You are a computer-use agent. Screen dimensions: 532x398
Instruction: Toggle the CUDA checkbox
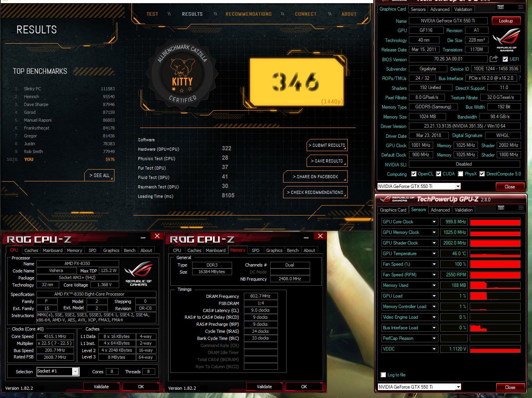[x=439, y=174]
